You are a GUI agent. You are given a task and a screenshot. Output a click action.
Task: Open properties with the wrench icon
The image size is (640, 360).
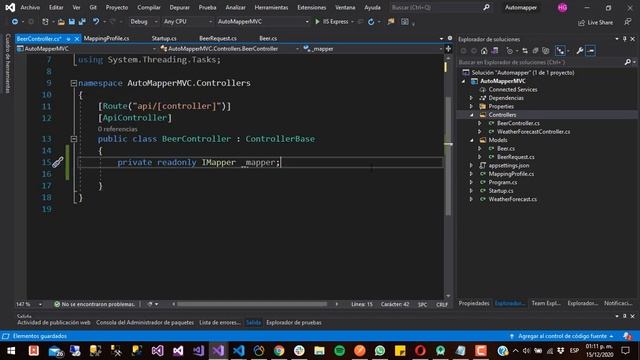(x=580, y=51)
